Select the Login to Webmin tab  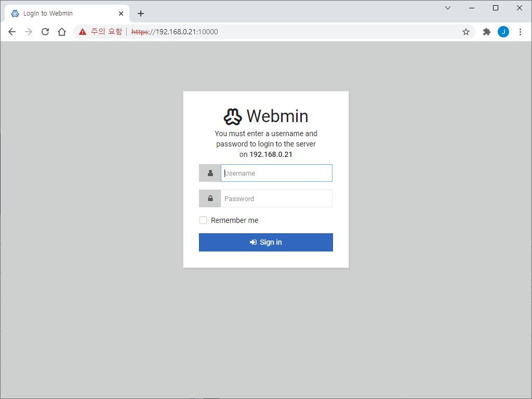(x=67, y=14)
